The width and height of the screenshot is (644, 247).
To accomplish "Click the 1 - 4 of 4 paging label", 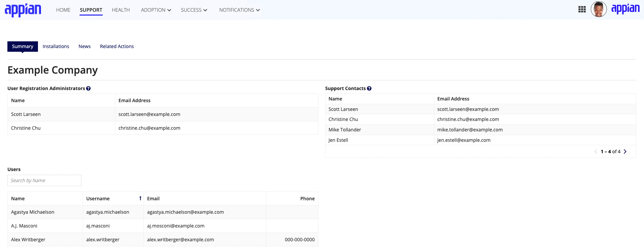I will pos(610,152).
